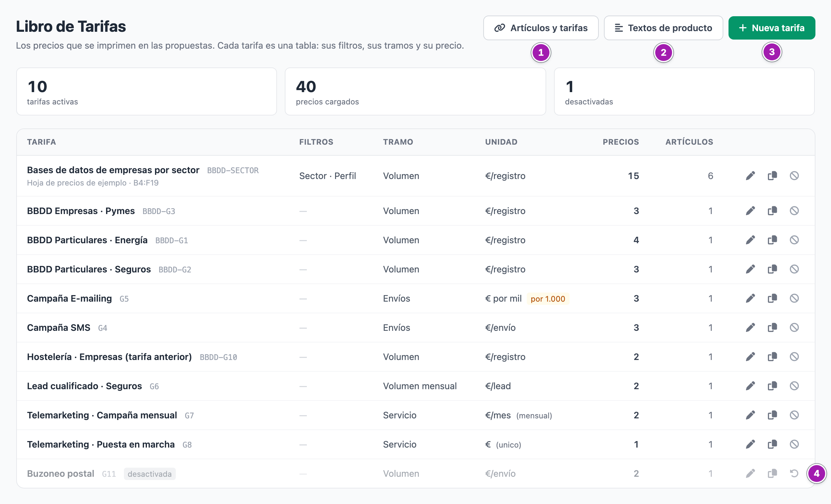Click the PRECIOS column header

[620, 142]
